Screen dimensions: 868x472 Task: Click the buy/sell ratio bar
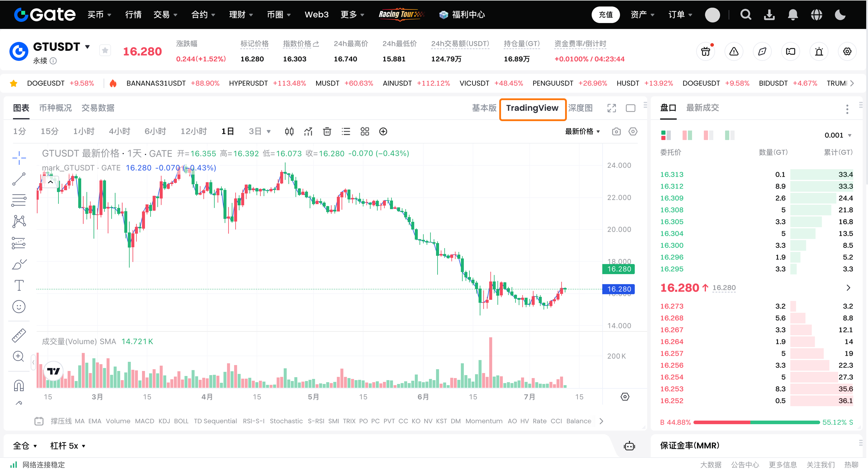(756, 422)
